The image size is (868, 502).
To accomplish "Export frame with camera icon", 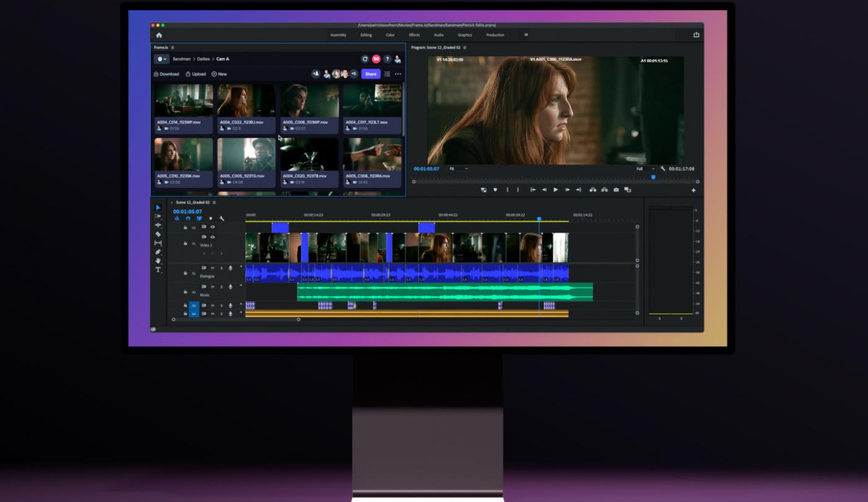I will (x=616, y=190).
